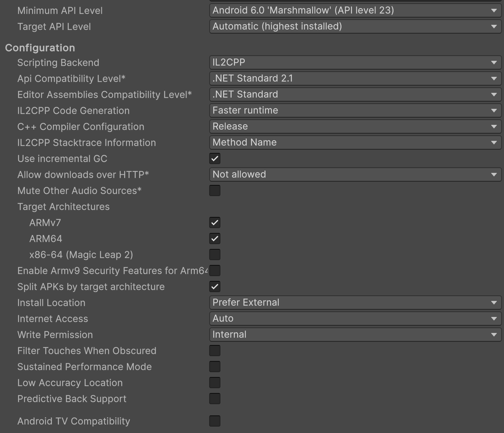504x433 pixels.
Task: Check the Low Accuracy Location box
Action: [215, 383]
